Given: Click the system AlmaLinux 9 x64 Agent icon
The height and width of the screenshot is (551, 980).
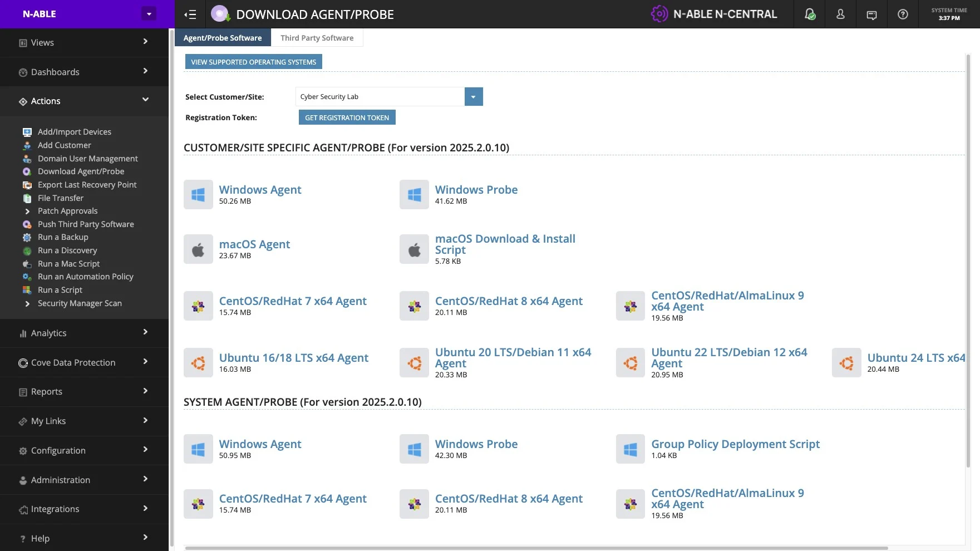Looking at the screenshot, I should click(631, 504).
